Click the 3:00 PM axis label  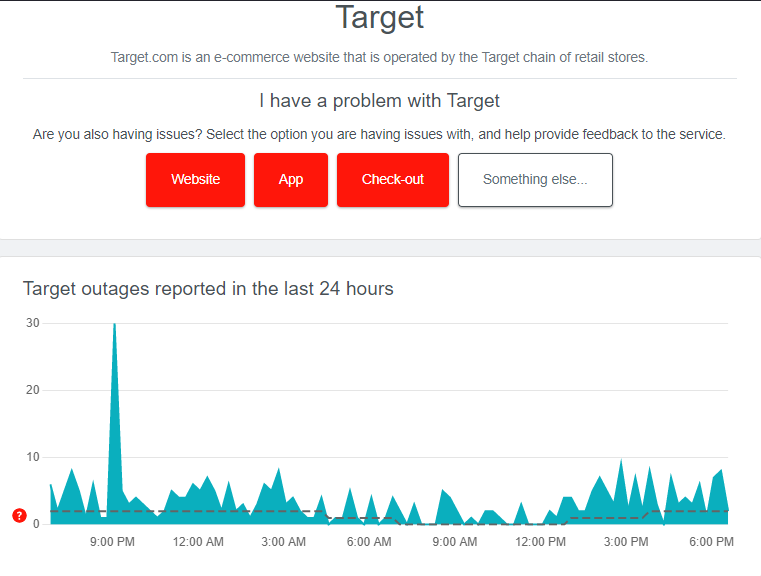click(x=626, y=542)
